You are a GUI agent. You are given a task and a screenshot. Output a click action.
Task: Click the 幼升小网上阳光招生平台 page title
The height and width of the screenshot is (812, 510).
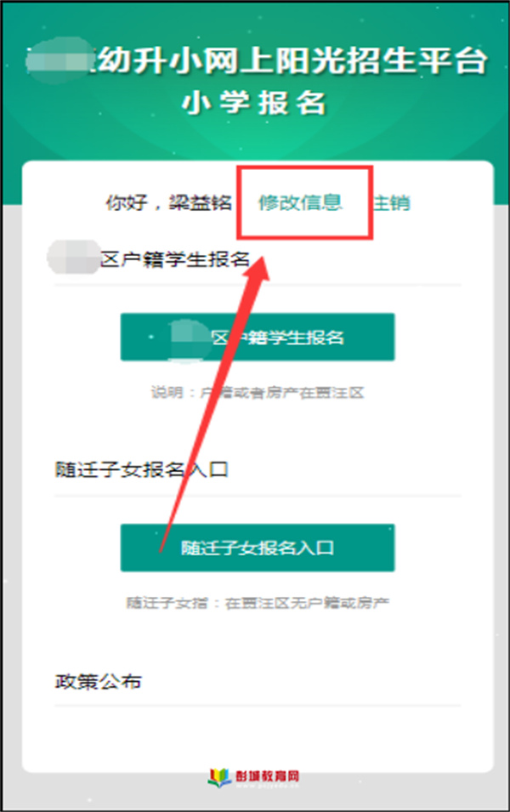click(x=292, y=62)
